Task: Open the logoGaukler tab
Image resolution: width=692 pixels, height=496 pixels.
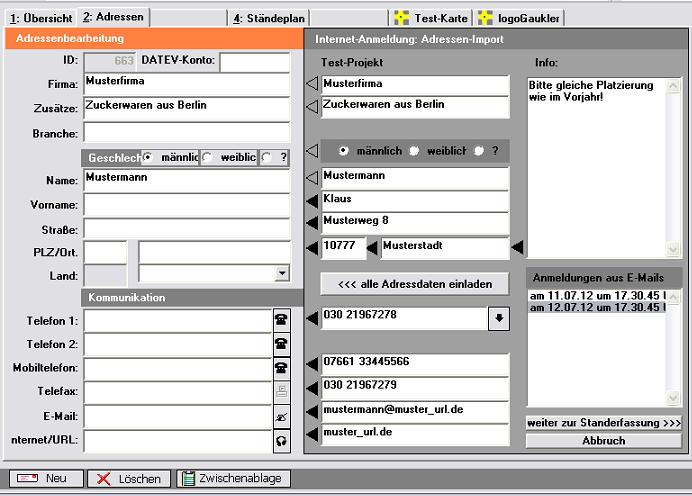Action: 519,18
